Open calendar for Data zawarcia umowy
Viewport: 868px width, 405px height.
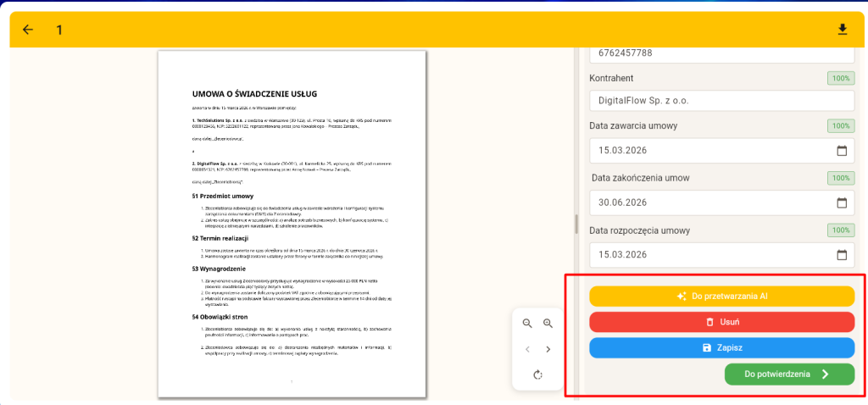(x=842, y=151)
